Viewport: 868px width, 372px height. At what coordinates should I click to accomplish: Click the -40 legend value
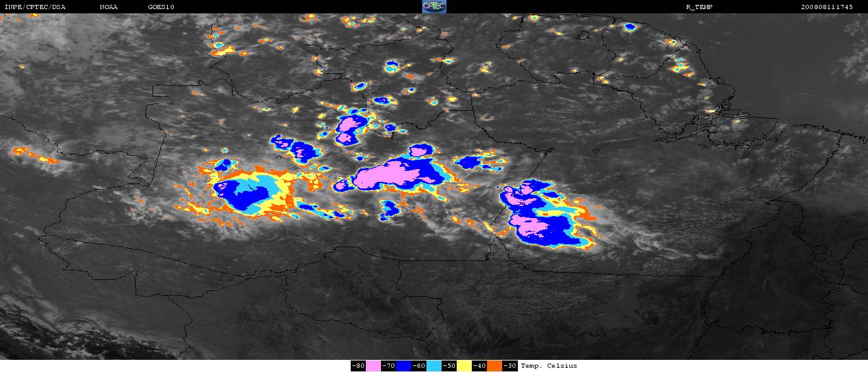click(479, 366)
